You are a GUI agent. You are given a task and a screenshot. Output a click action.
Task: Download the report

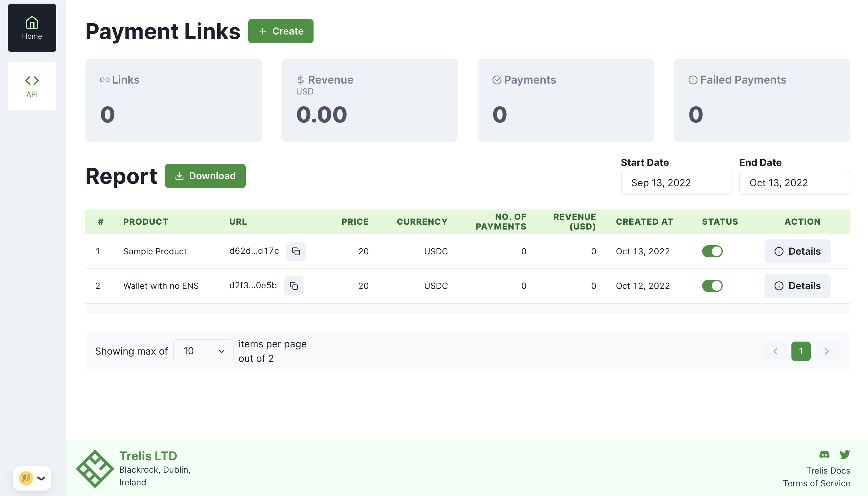[x=205, y=176]
